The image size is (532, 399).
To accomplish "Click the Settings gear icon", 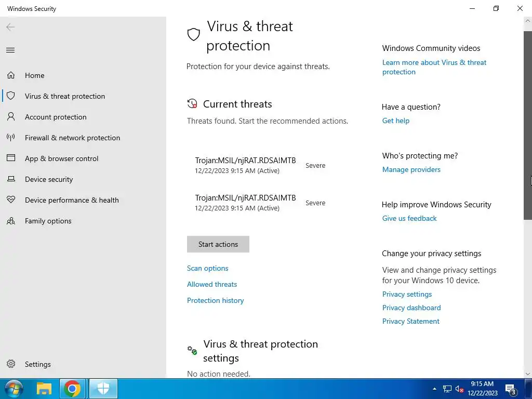I will [x=11, y=364].
